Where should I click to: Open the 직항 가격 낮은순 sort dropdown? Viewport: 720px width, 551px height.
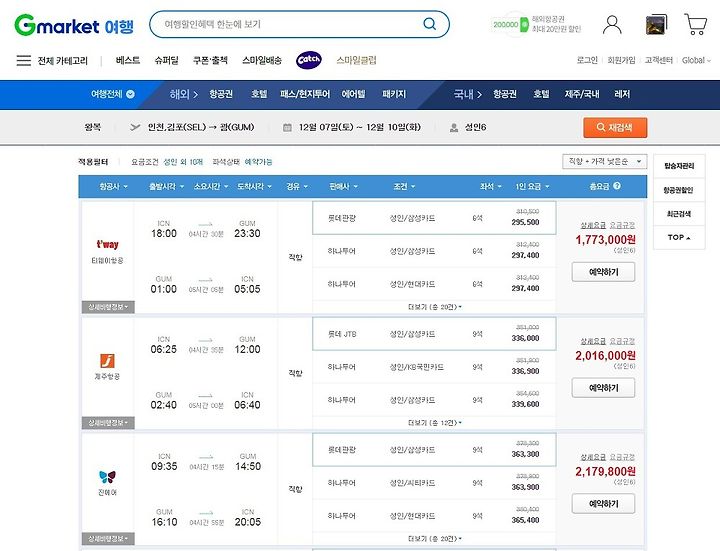coord(604,162)
